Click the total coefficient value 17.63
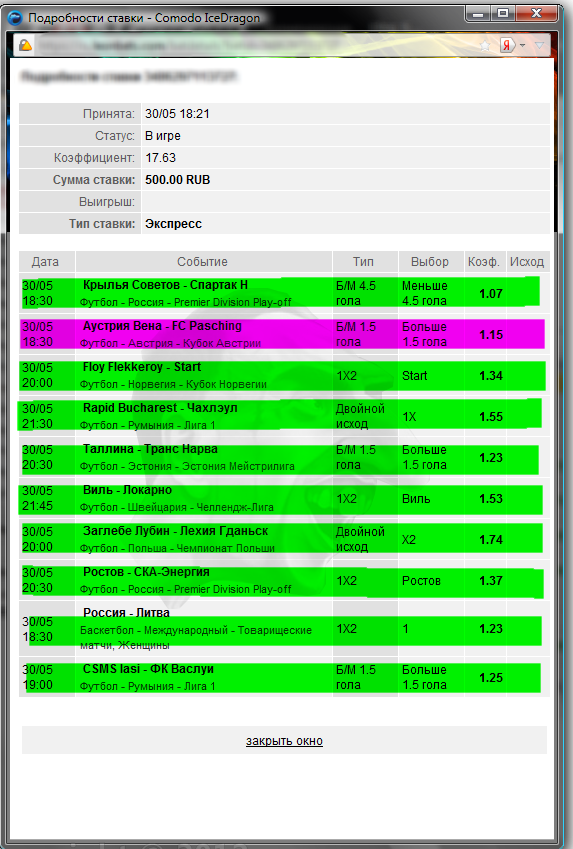Viewport: 573px width, 849px height. click(x=161, y=158)
